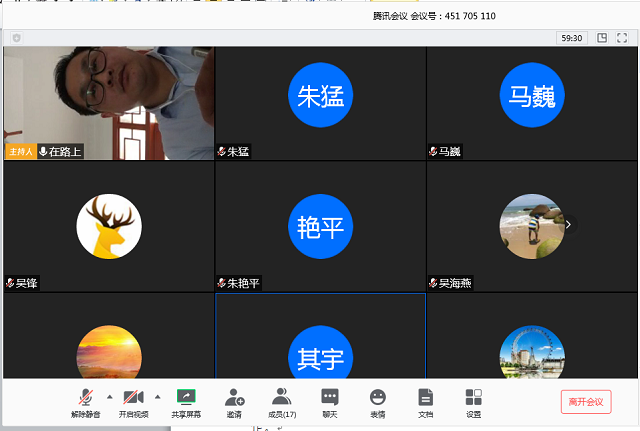Select host video tile 在路上
Viewport: 640px width, 431px height.
[109, 103]
